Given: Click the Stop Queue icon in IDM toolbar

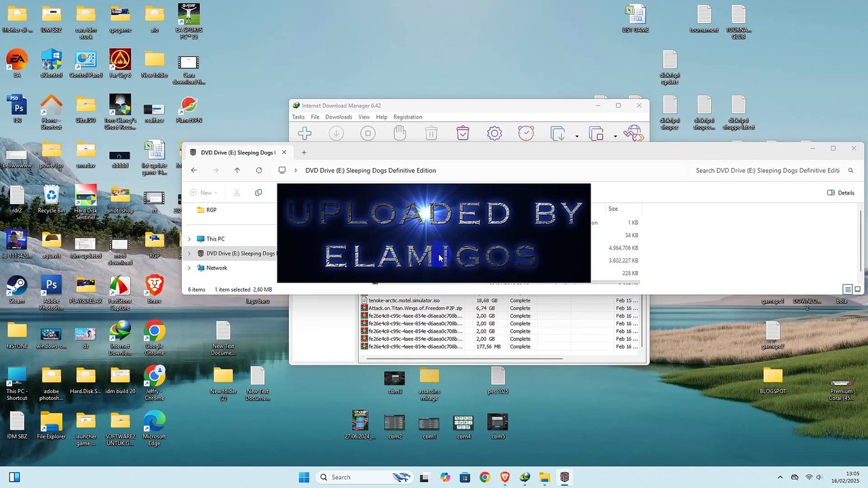Looking at the screenshot, I should tap(596, 134).
